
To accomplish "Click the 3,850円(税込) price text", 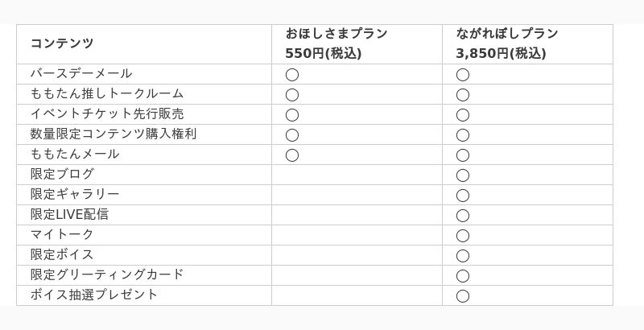I will 501,53.
